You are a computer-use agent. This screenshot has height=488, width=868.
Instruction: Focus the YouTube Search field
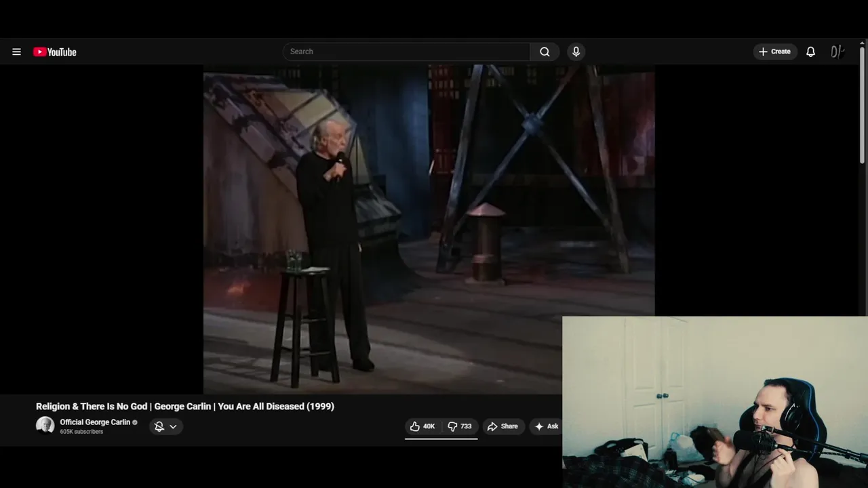(407, 52)
